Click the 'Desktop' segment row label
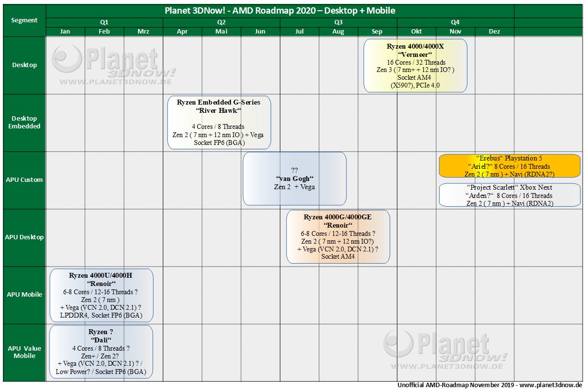The height and width of the screenshot is (392, 588). [x=24, y=65]
